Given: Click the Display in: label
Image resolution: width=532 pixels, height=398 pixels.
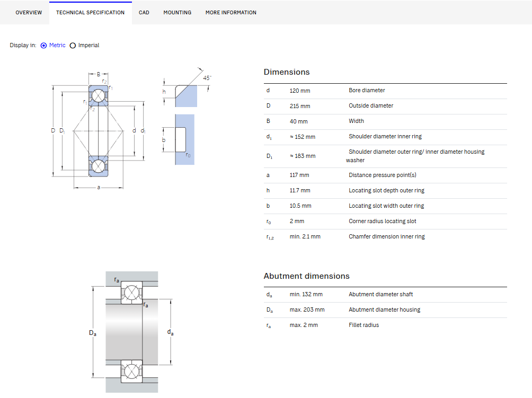Looking at the screenshot, I should pos(23,45).
